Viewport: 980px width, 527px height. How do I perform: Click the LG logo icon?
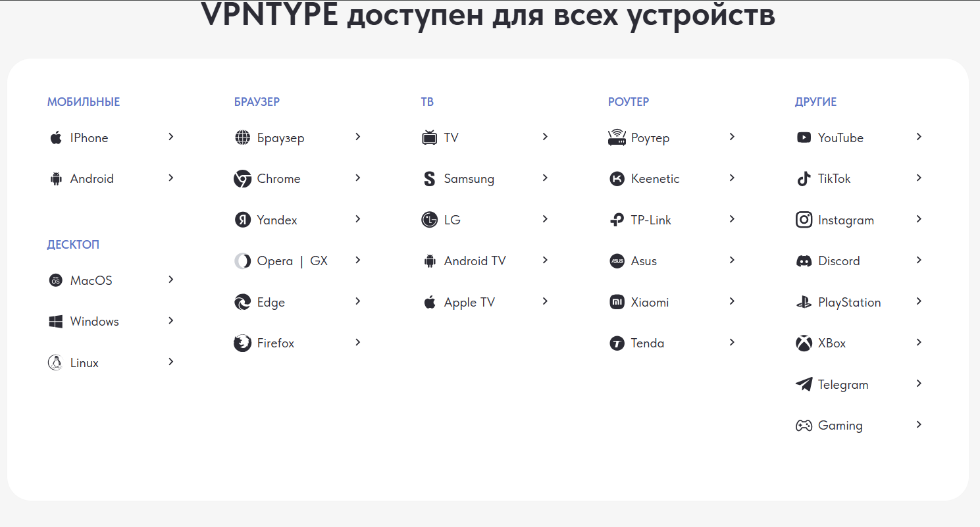[430, 220]
